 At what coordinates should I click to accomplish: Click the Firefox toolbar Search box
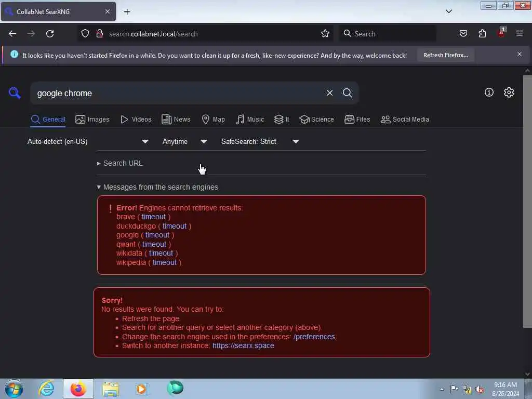(x=388, y=34)
